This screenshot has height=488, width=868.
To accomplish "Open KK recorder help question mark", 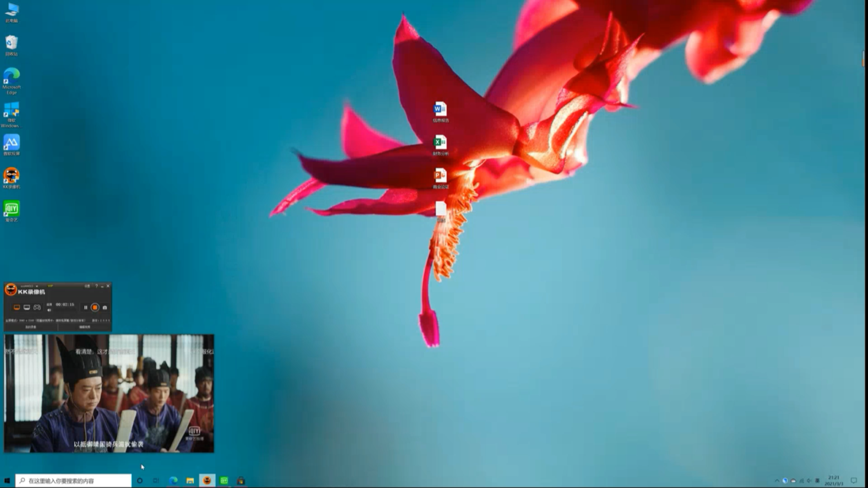I will (x=96, y=286).
